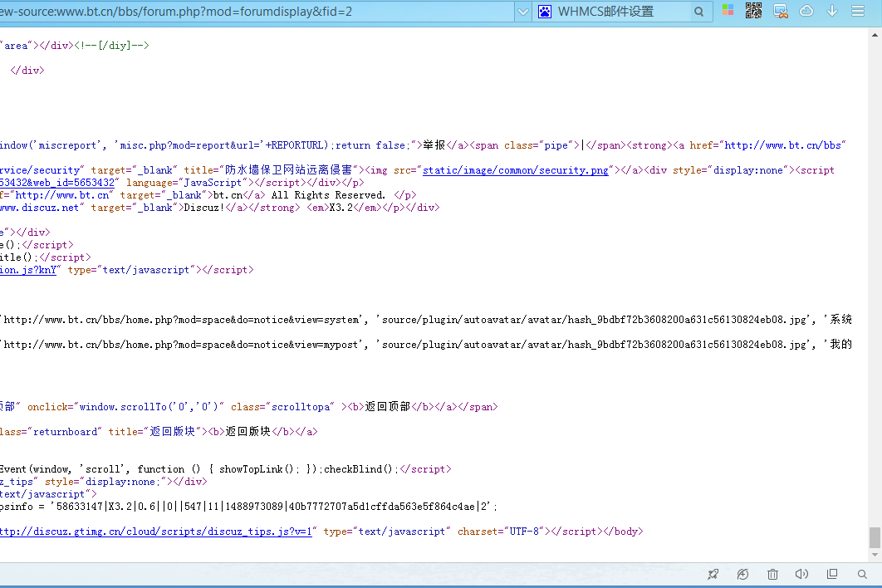Click the overlapping windows icon in status bar
This screenshot has height=588, width=882.
pyautogui.click(x=832, y=574)
